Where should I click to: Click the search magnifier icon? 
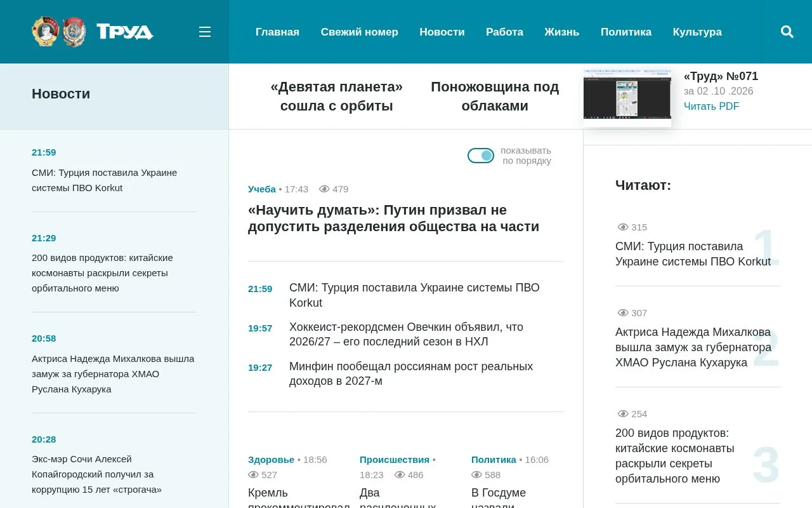point(787,32)
